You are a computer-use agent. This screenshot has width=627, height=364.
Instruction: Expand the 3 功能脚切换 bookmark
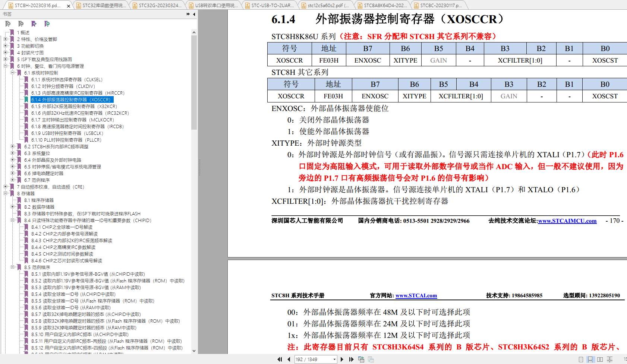pyautogui.click(x=6, y=46)
